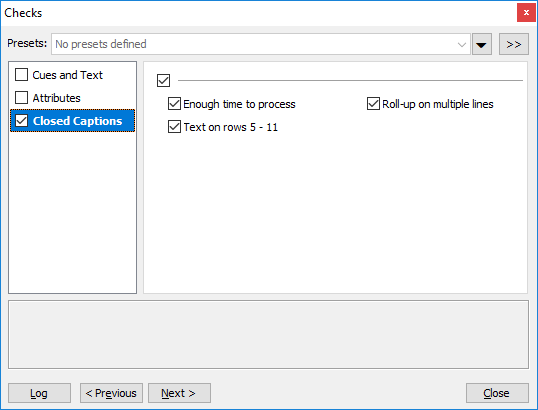This screenshot has height=410, width=538.
Task: Click the >> expand presets button
Action: coord(514,44)
